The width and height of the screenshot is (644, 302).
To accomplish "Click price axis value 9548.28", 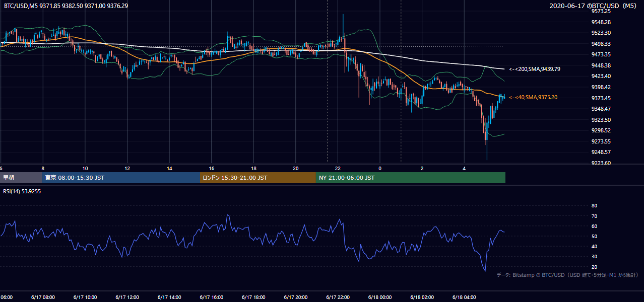I will pyautogui.click(x=601, y=22).
